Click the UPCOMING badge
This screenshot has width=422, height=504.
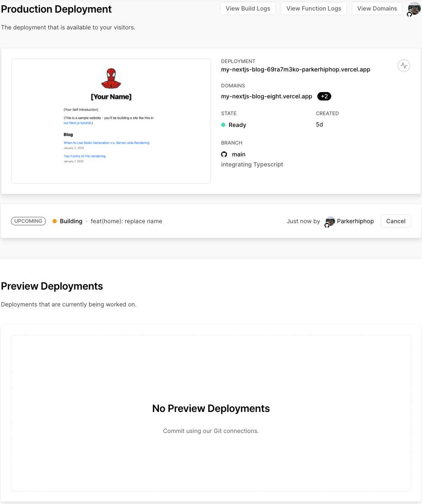[28, 221]
